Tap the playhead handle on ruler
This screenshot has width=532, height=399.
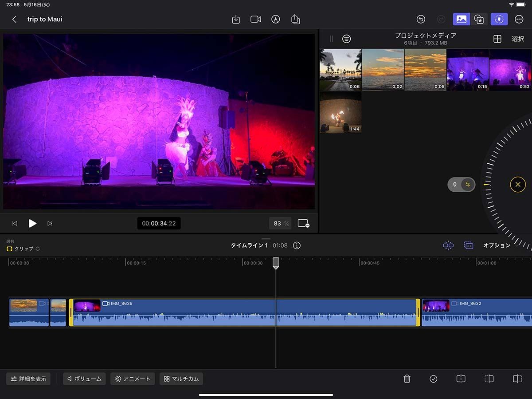point(276,262)
